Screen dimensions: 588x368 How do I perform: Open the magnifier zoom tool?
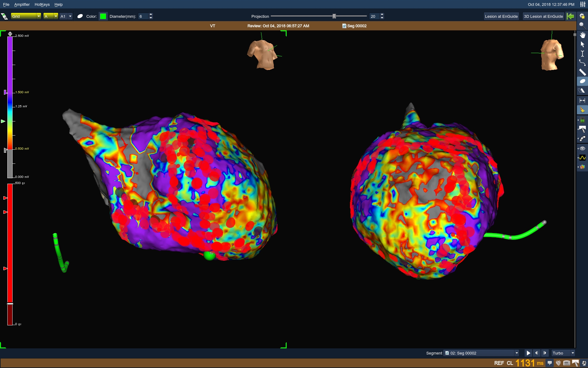582,25
